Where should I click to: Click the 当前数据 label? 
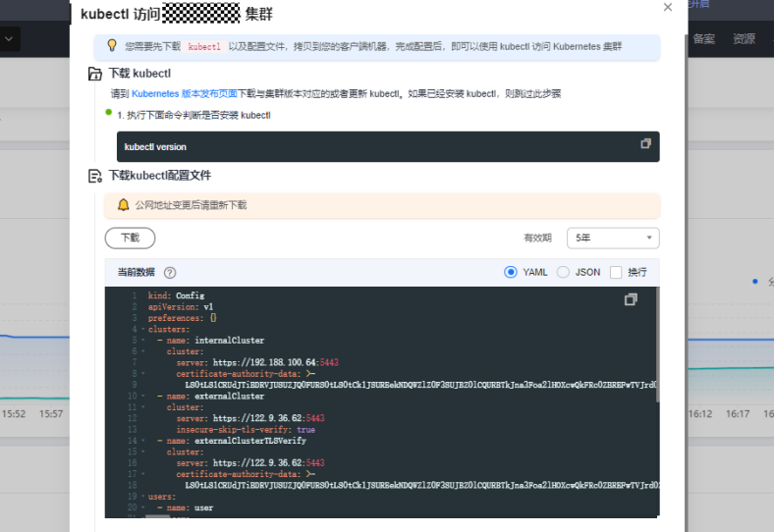point(137,272)
